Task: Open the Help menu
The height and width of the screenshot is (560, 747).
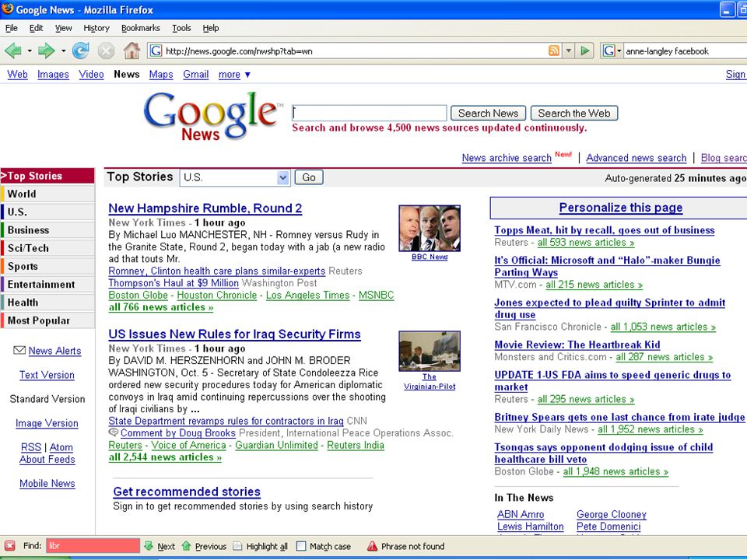Action: click(x=211, y=28)
